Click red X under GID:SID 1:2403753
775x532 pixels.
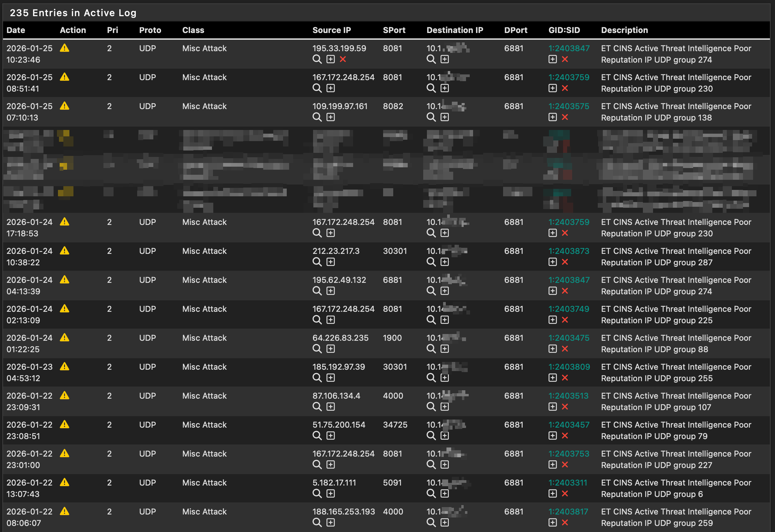(565, 465)
